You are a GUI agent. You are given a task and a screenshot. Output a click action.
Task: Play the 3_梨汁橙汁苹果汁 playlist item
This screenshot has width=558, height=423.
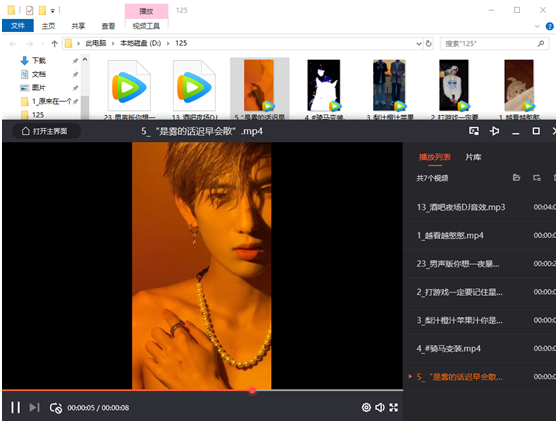479,320
